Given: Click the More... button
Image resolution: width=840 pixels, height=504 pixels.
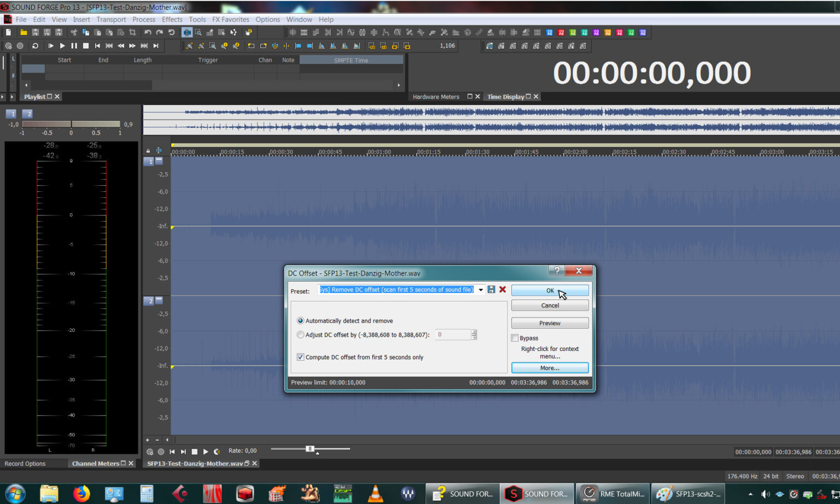Looking at the screenshot, I should tap(550, 368).
